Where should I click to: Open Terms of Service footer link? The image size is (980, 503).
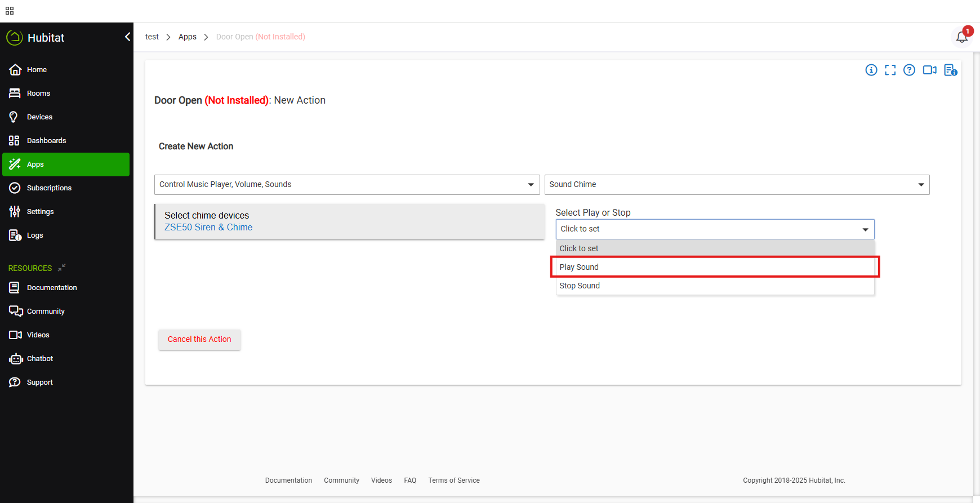coord(454,480)
